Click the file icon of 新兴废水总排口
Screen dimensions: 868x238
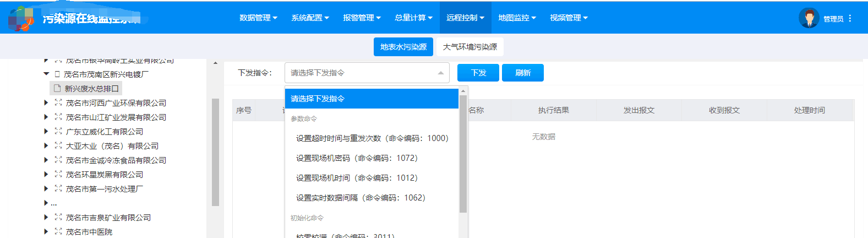57,88
